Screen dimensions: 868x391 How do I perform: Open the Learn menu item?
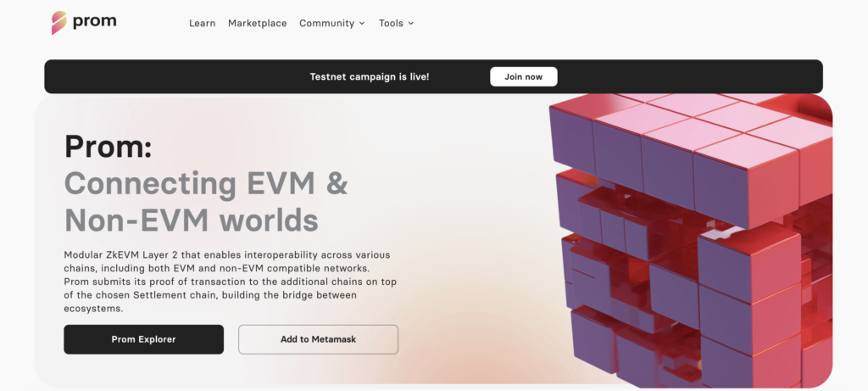click(x=202, y=23)
